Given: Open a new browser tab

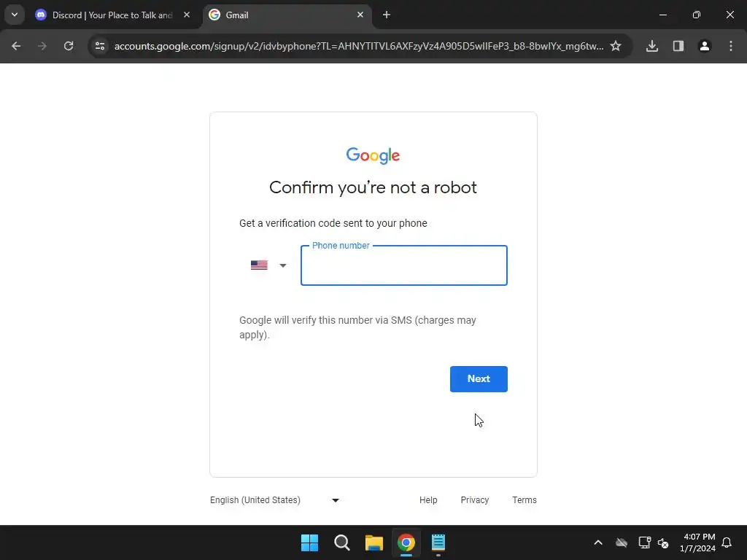Looking at the screenshot, I should pyautogui.click(x=387, y=15).
